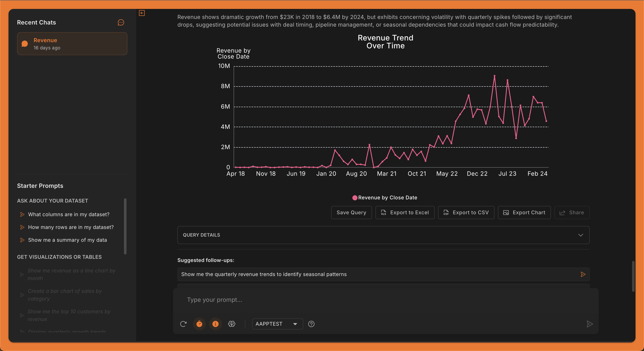Screen dimensions: 644x351
Task: Click the Save Query button
Action: click(x=351, y=213)
